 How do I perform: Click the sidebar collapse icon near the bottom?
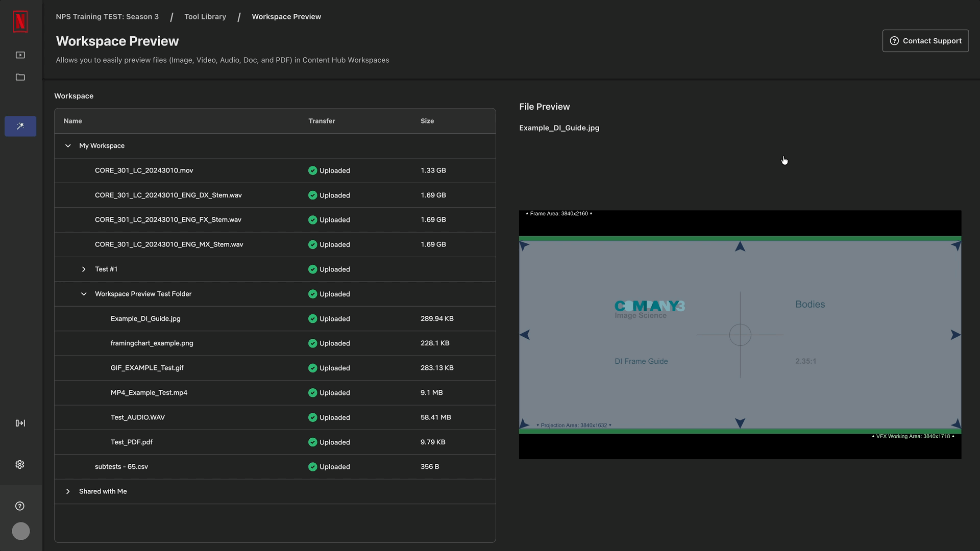20,422
